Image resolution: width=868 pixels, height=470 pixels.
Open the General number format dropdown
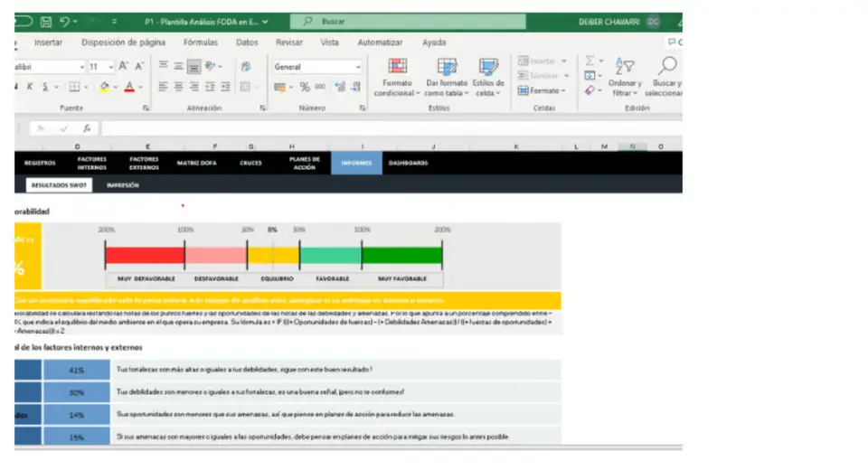[358, 67]
